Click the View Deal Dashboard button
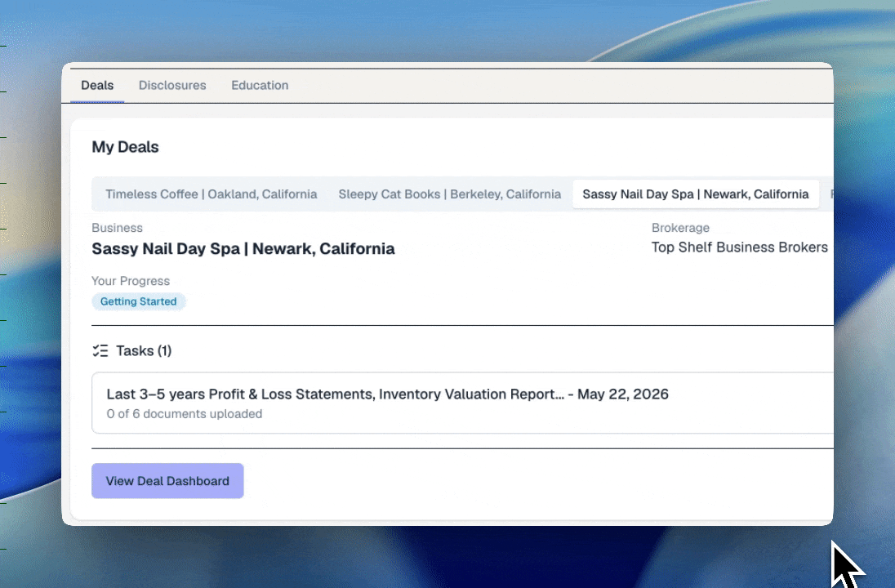This screenshot has width=895, height=588. click(x=167, y=481)
